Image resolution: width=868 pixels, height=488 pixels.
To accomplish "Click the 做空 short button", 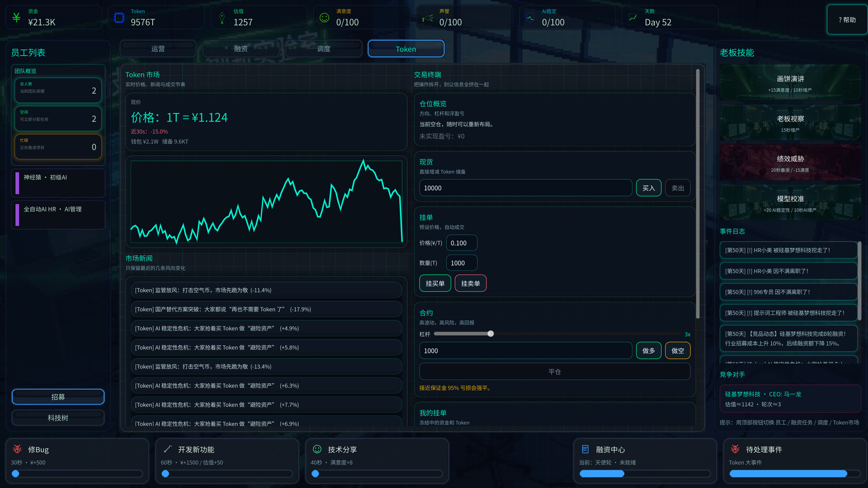I will tap(677, 351).
